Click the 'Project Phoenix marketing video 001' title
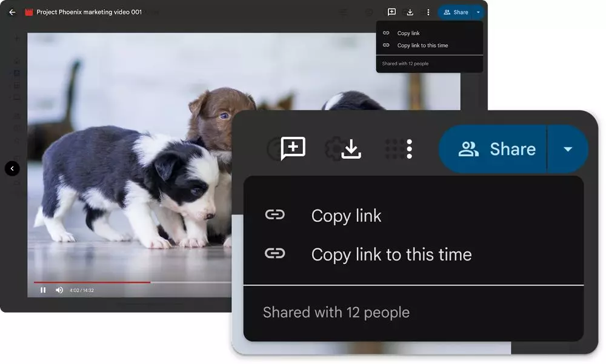Viewport: 606px width, 364px height. (89, 12)
